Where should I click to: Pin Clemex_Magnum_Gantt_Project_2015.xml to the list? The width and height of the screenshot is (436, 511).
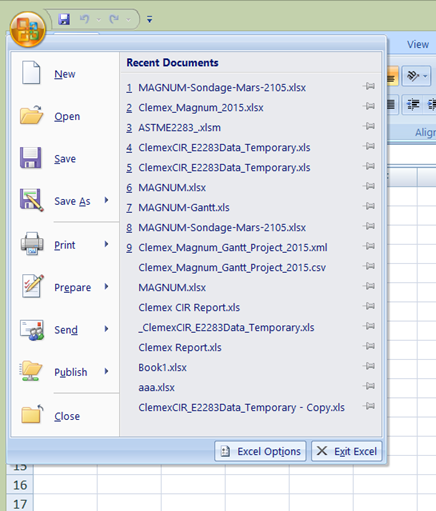click(x=369, y=246)
